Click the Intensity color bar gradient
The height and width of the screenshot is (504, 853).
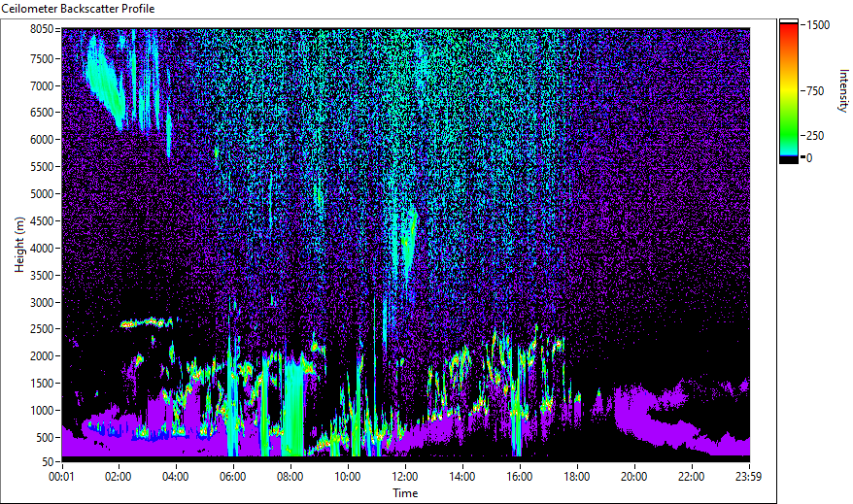788,90
